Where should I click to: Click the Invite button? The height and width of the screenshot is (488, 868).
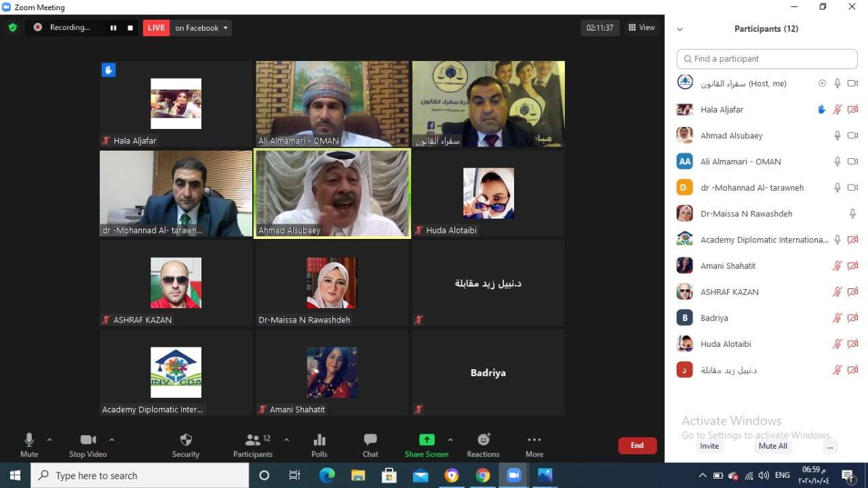point(709,446)
